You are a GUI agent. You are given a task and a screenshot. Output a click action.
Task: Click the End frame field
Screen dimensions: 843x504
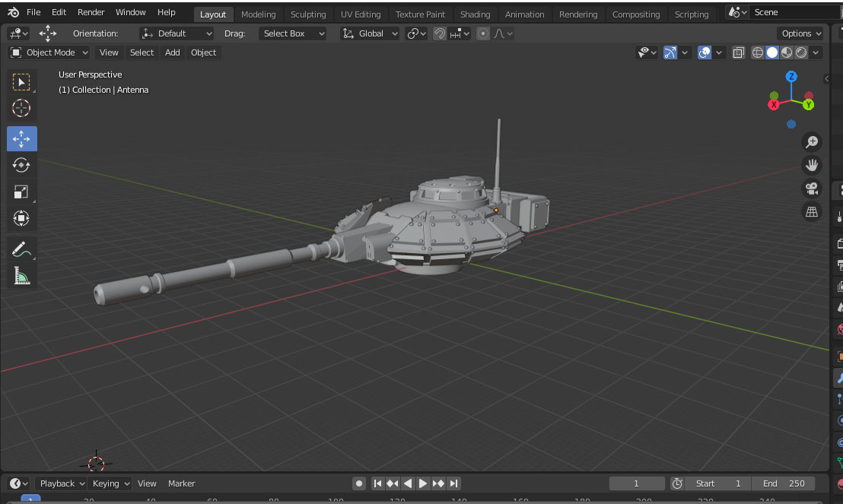(784, 483)
